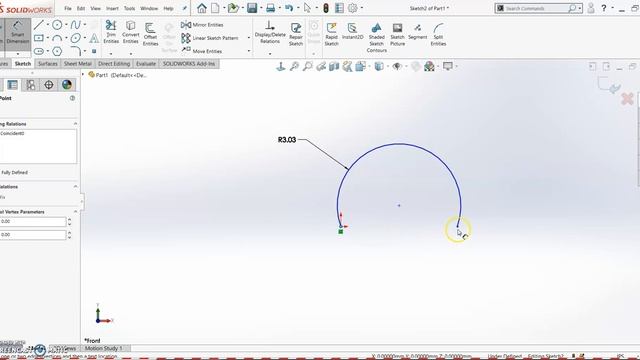Select the Spline sketch tool
Image resolution: width=640 pixels, height=360 pixels.
point(76,25)
